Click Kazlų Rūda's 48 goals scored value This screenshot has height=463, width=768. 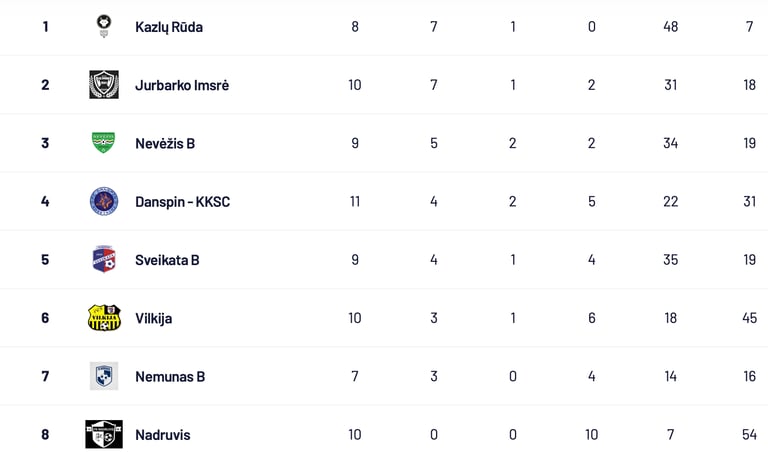tap(670, 27)
